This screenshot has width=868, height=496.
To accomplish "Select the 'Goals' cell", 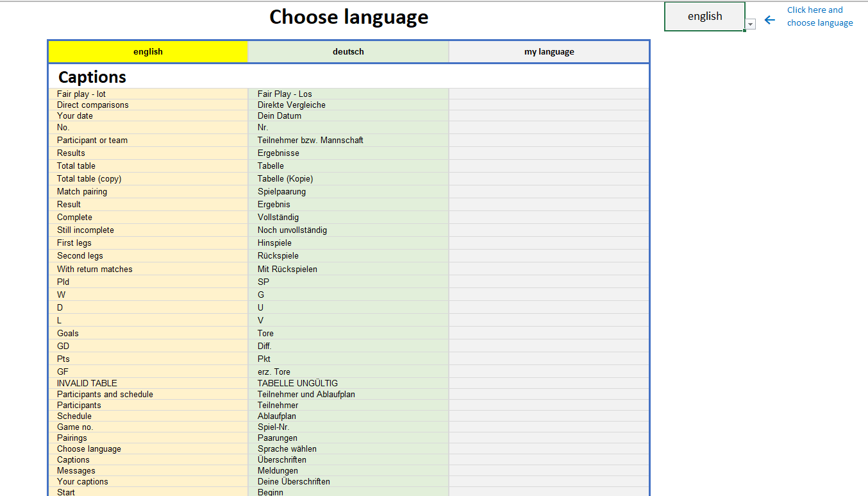I will tap(148, 333).
